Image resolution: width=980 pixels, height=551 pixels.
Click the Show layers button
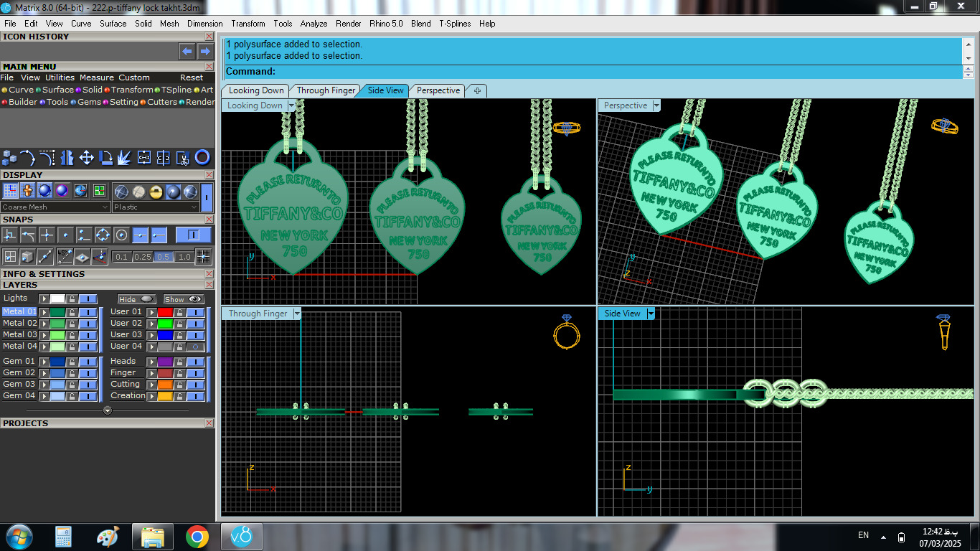[x=183, y=299]
